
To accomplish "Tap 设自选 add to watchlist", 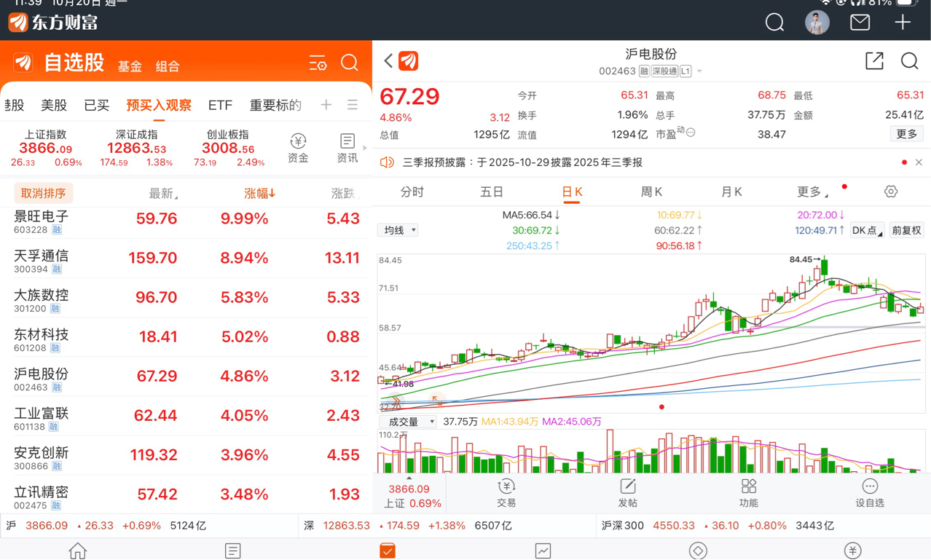I will pos(870,493).
